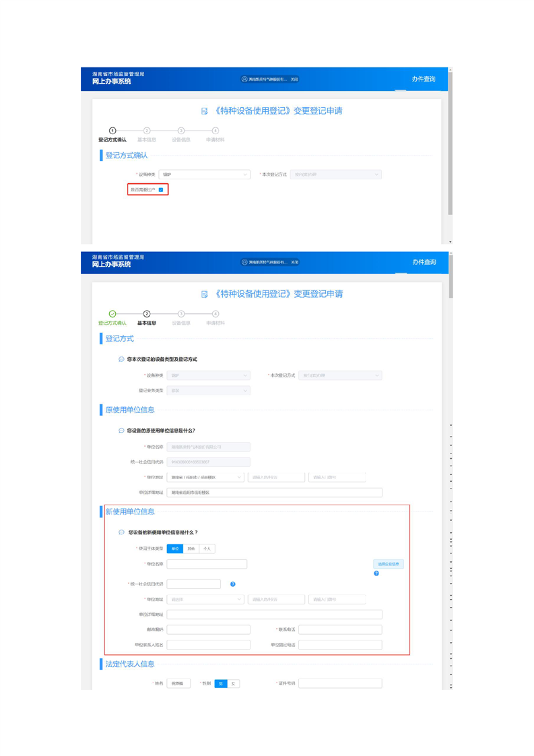Viewport: 534px width, 756px height.
Task: Toggle the 是否需要过户 checkbox
Action: [x=161, y=190]
